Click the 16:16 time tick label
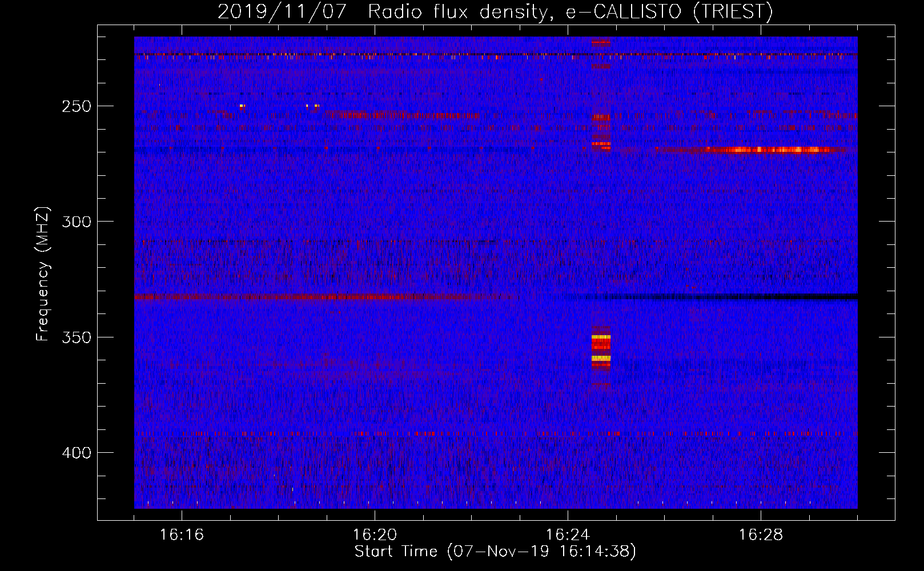924x571 pixels. pyautogui.click(x=182, y=535)
